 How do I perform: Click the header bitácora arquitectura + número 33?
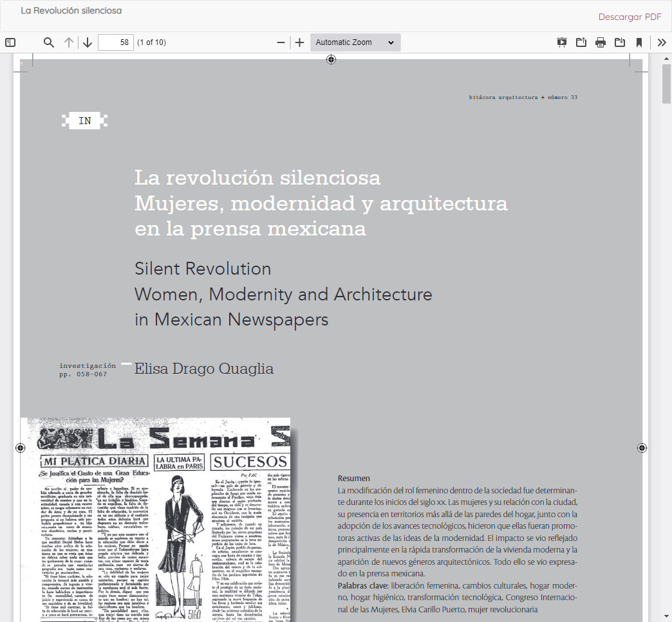(x=523, y=97)
